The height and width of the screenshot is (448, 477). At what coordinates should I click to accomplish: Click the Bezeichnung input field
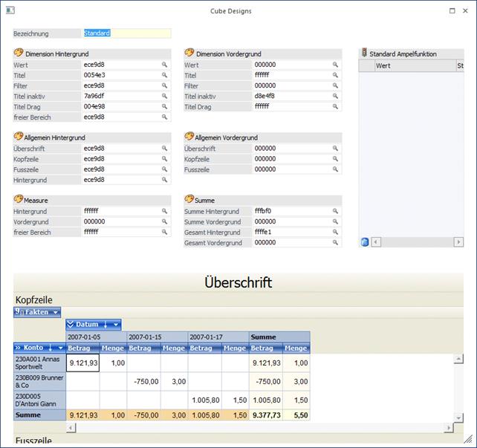(127, 33)
